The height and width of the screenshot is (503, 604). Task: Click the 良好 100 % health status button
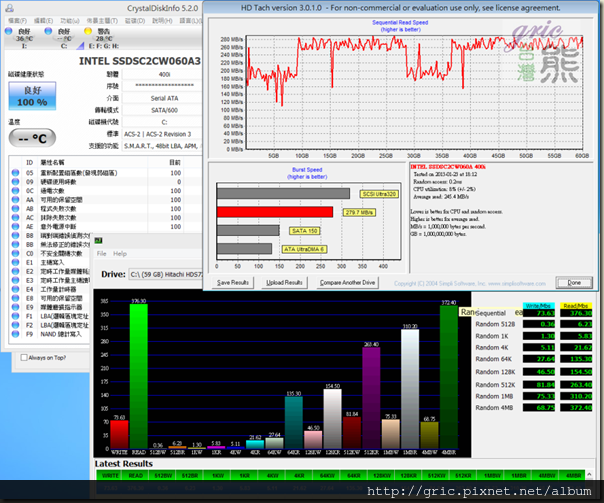coord(32,96)
